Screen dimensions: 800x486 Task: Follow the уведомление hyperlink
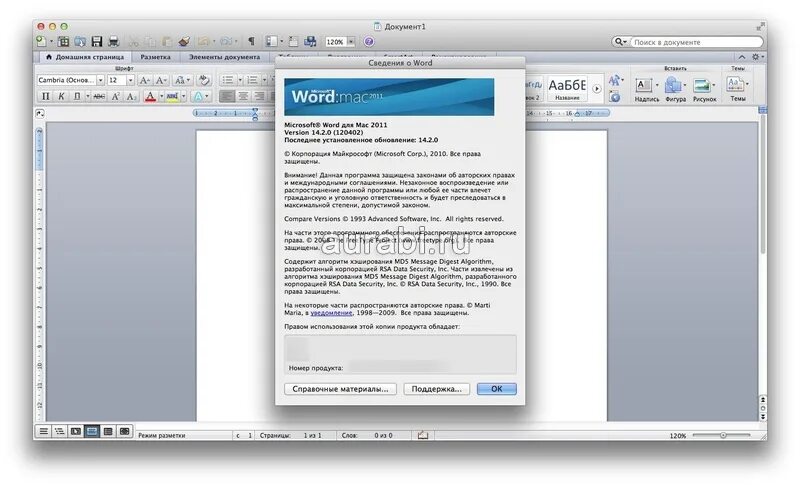(331, 313)
